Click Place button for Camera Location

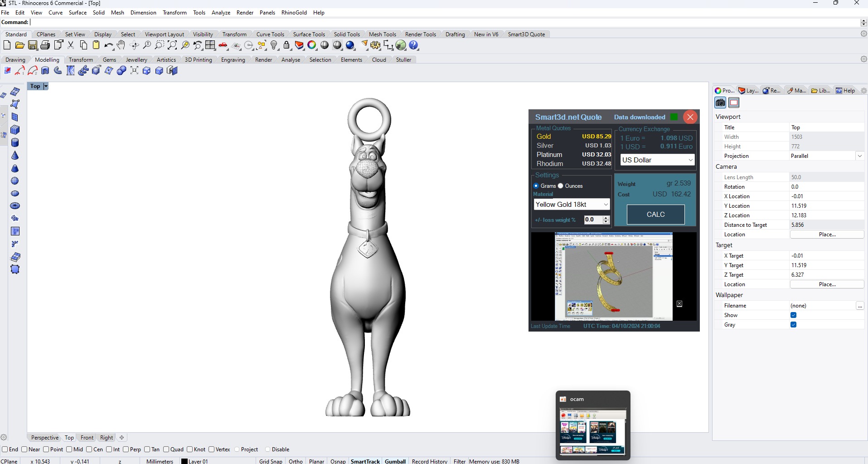(827, 234)
